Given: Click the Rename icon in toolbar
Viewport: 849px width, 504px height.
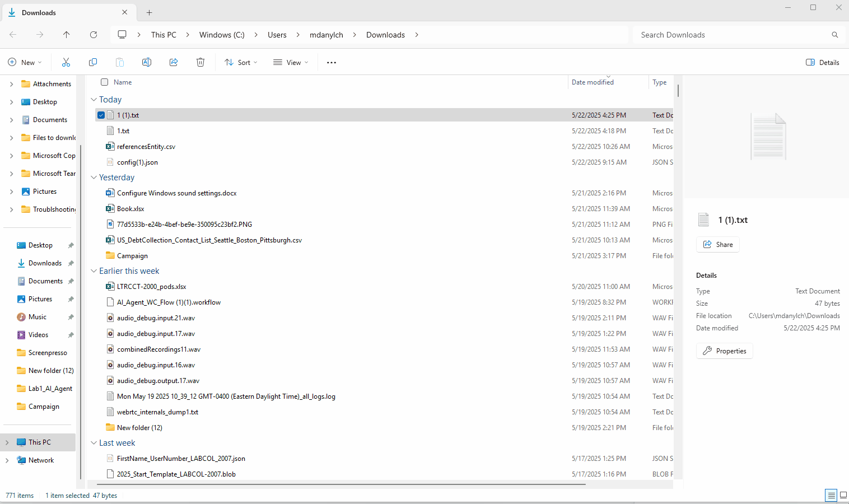Looking at the screenshot, I should (x=147, y=62).
